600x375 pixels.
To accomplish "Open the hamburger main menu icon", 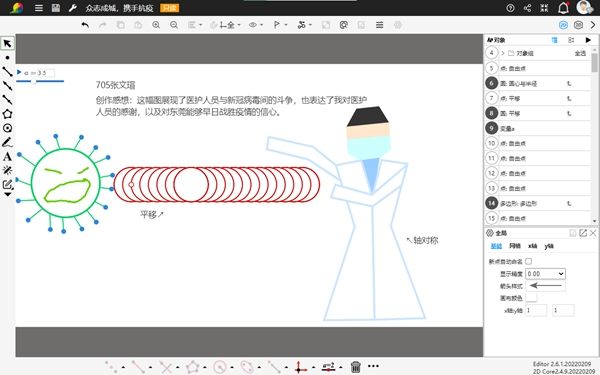I will pos(39,8).
